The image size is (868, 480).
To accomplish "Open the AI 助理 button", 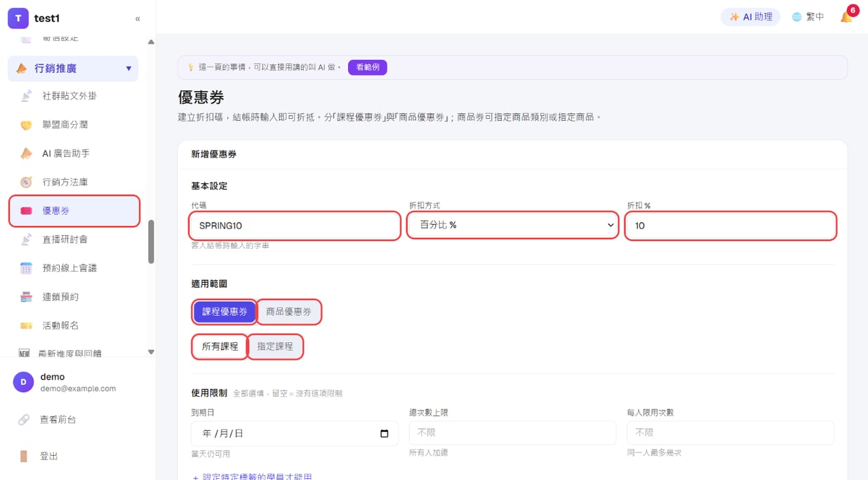I will tap(750, 17).
